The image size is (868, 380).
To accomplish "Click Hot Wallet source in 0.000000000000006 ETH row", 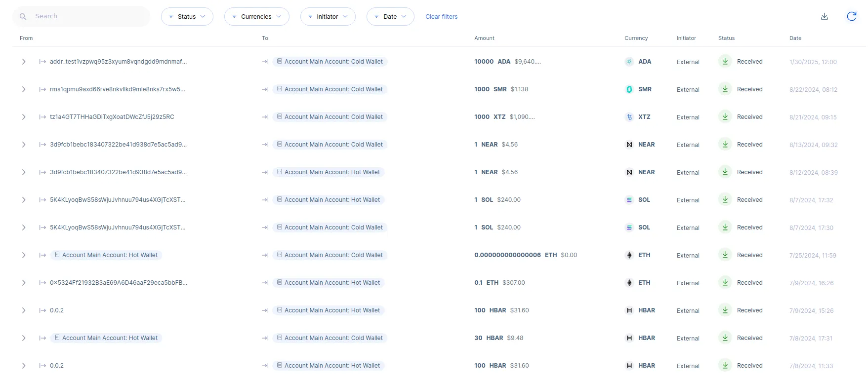I will click(x=106, y=255).
